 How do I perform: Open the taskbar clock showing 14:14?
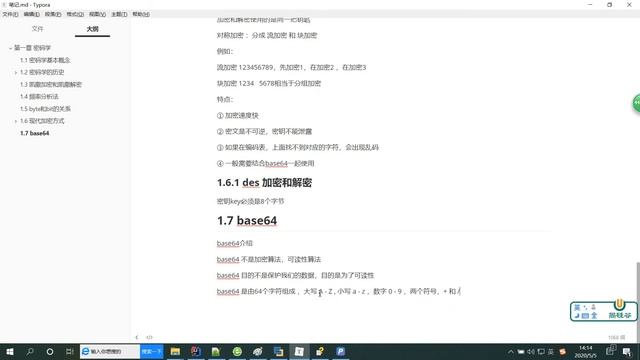tap(586, 351)
